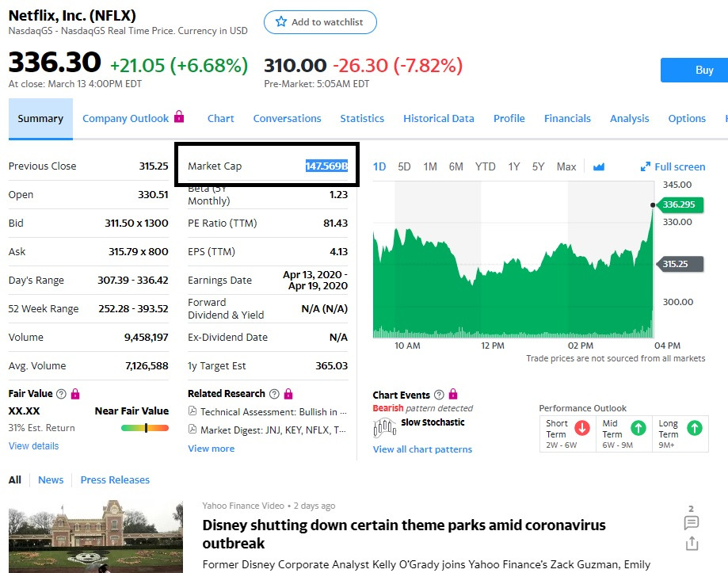The width and height of the screenshot is (728, 573).
Task: Open Related Research help question mark icon
Action: click(x=274, y=394)
